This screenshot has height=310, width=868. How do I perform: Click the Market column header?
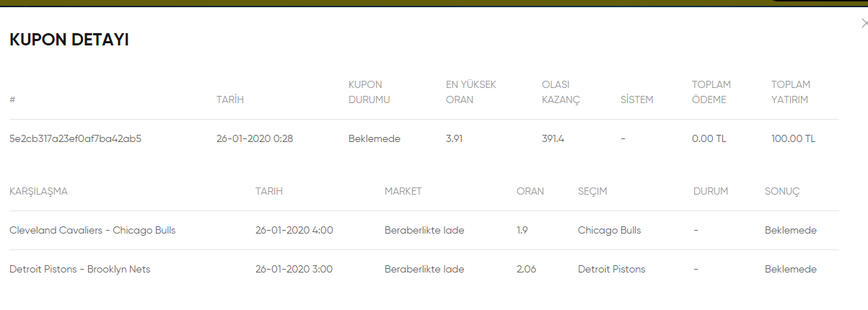pos(403,191)
